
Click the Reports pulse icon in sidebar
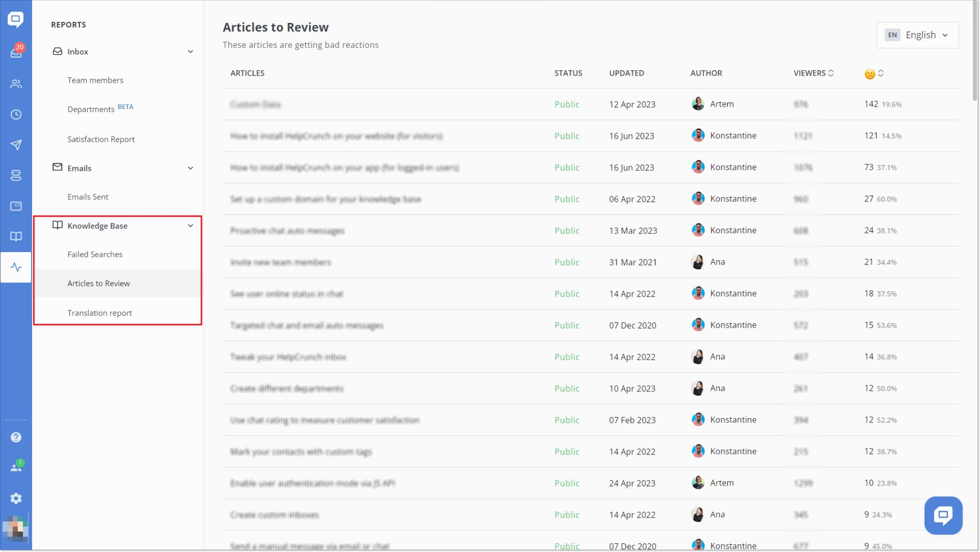16,267
